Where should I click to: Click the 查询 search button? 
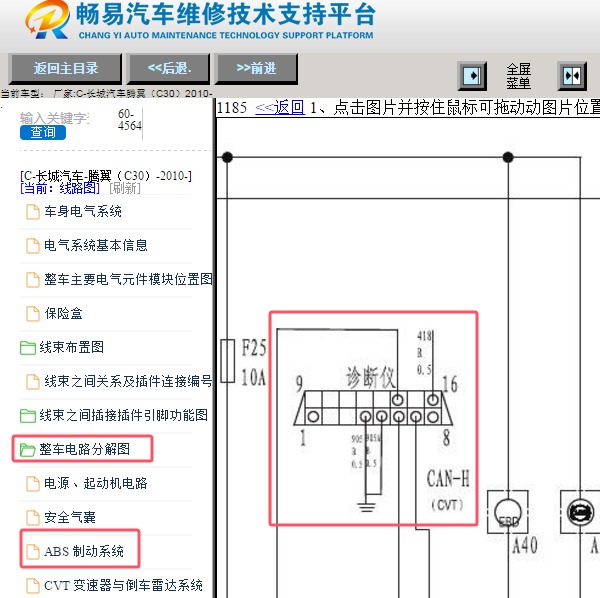[x=43, y=132]
